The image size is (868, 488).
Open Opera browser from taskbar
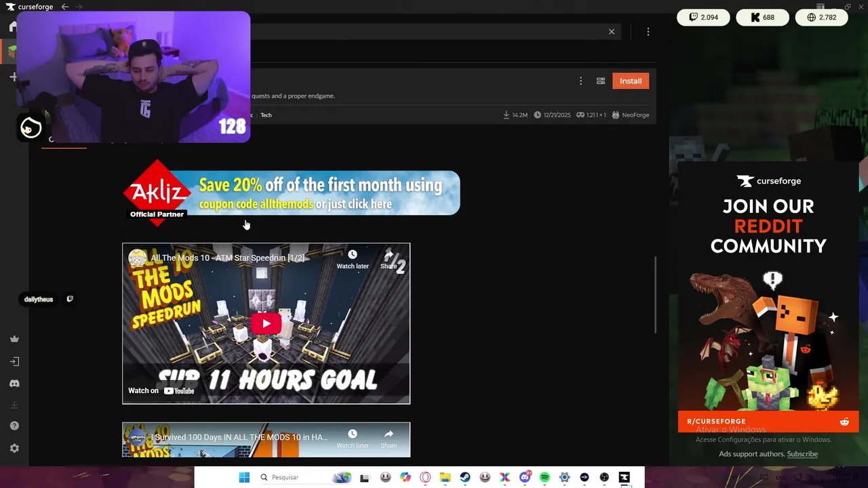pos(425,477)
